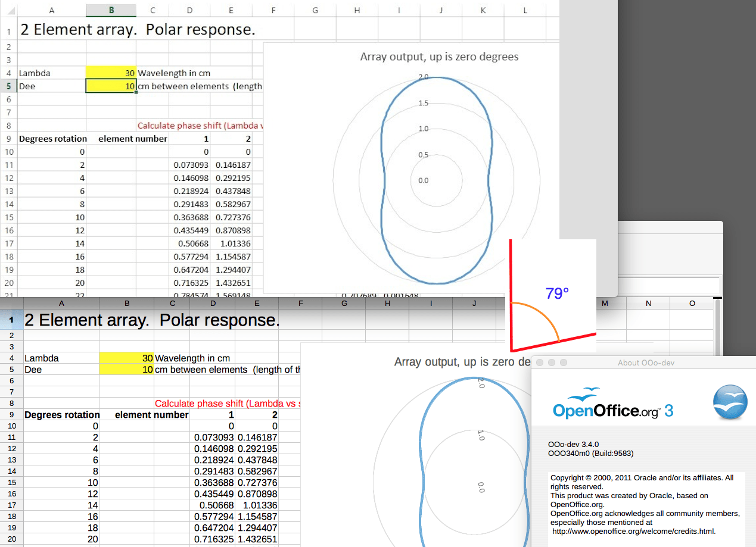Screen dimensions: 756x547
Task: Select row header 15 in the Excel sheet
Action: click(x=9, y=217)
